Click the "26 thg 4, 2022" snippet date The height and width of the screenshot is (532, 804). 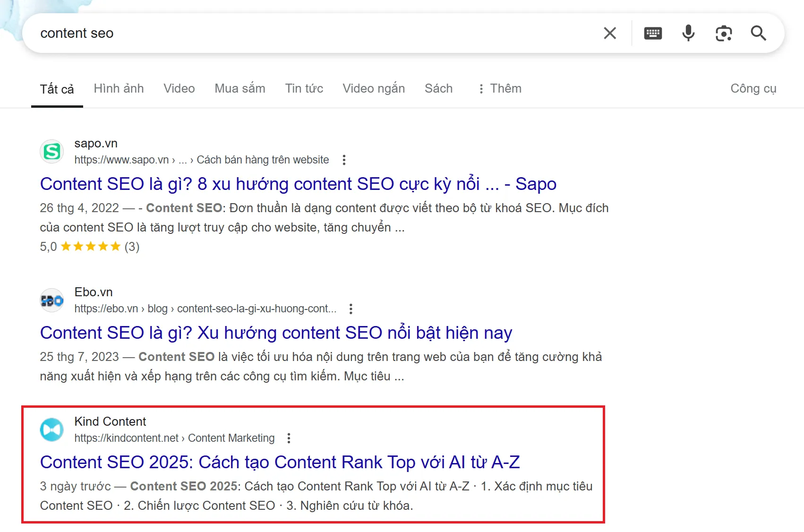pos(79,208)
